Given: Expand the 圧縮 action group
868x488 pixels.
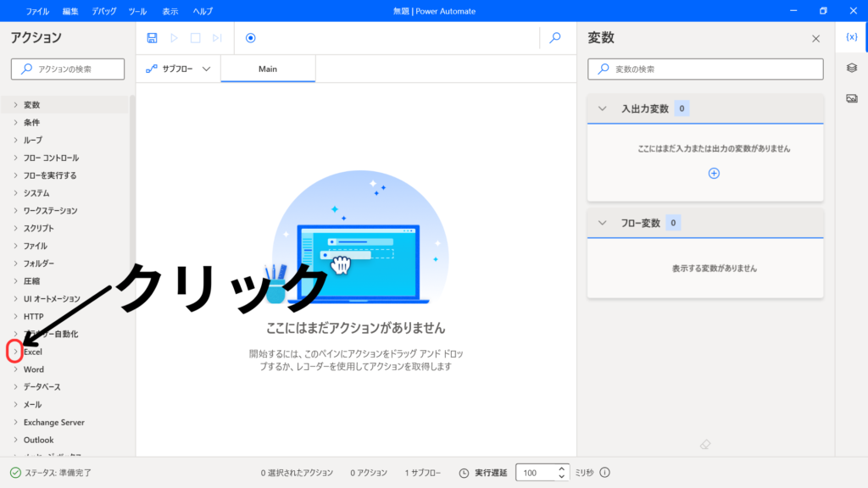Looking at the screenshot, I should (15, 281).
